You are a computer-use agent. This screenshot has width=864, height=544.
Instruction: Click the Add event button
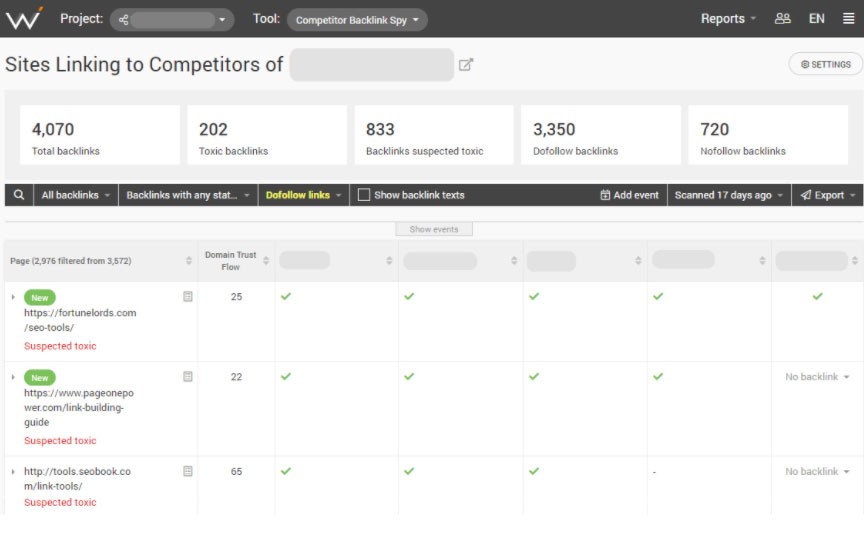pos(629,195)
